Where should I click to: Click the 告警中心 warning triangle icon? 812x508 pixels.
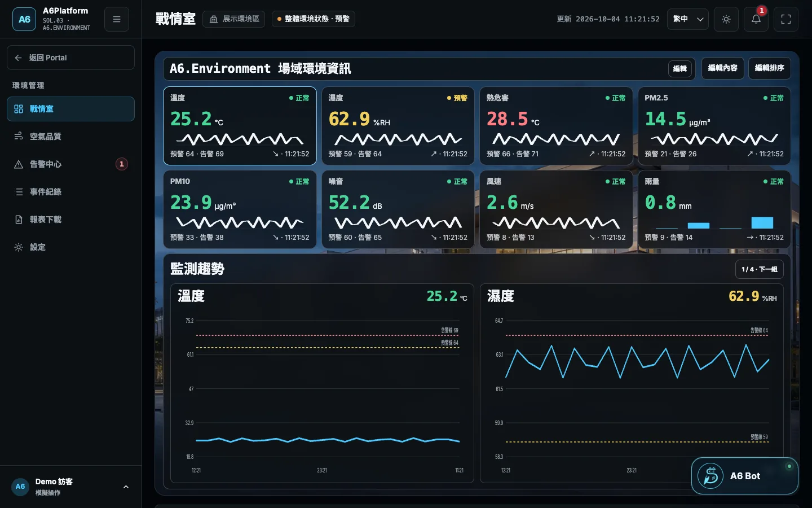[19, 164]
